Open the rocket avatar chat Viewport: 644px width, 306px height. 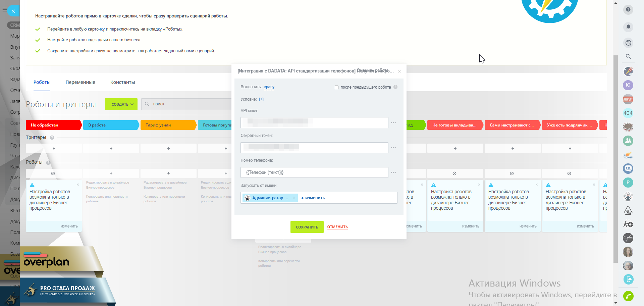click(x=628, y=71)
